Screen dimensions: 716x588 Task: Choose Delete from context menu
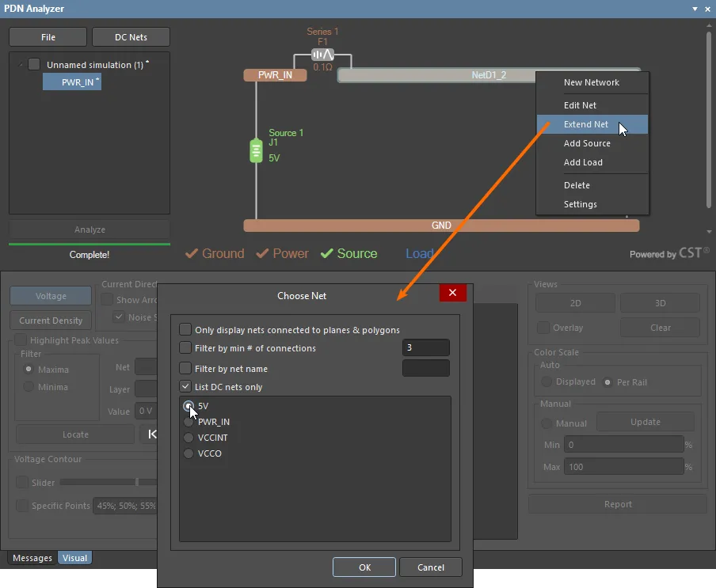tap(592, 185)
